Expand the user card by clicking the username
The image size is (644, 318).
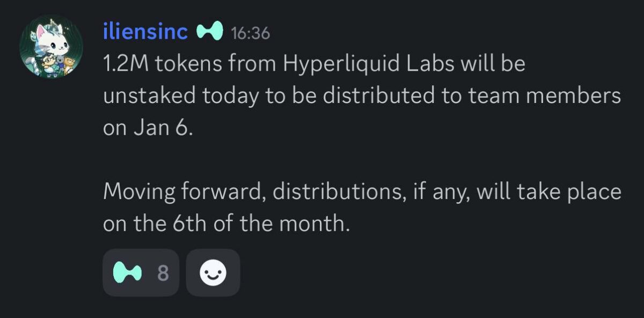143,32
